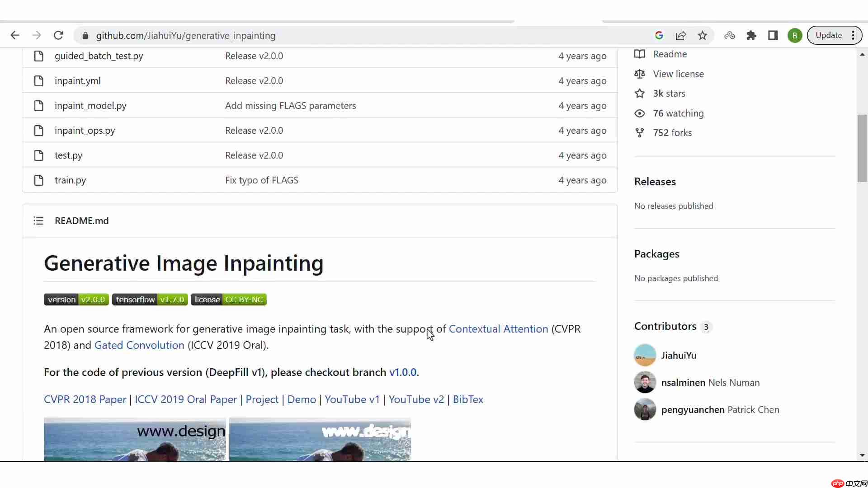868x488 pixels.
Task: Go back using the browser back arrow
Action: (x=15, y=35)
